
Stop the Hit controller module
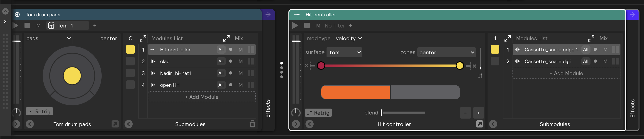click(307, 25)
